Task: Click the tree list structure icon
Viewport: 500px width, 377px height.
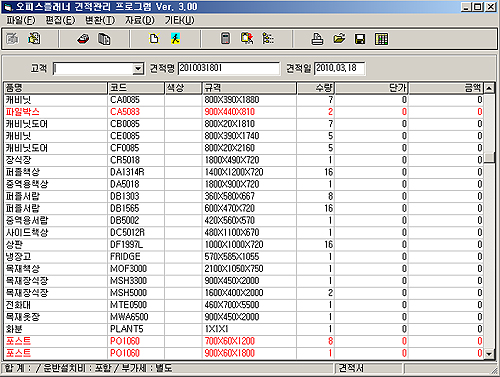Action: (x=268, y=39)
